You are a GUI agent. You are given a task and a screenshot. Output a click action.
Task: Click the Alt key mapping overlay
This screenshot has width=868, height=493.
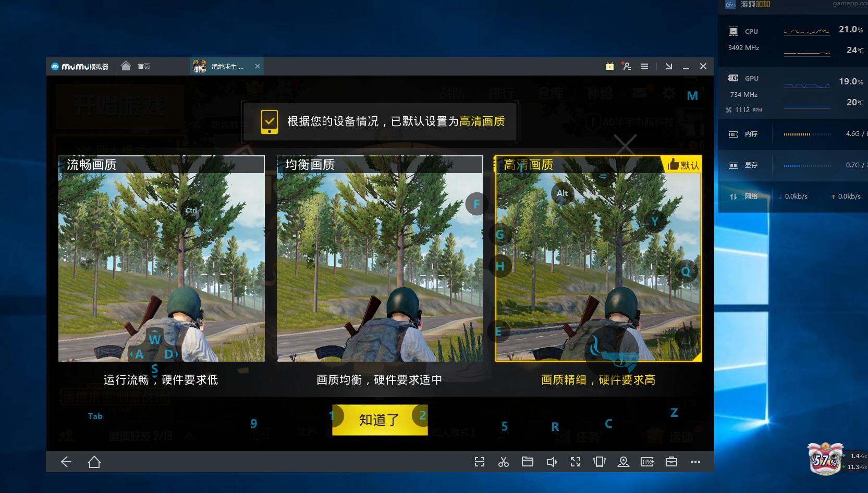(x=562, y=193)
